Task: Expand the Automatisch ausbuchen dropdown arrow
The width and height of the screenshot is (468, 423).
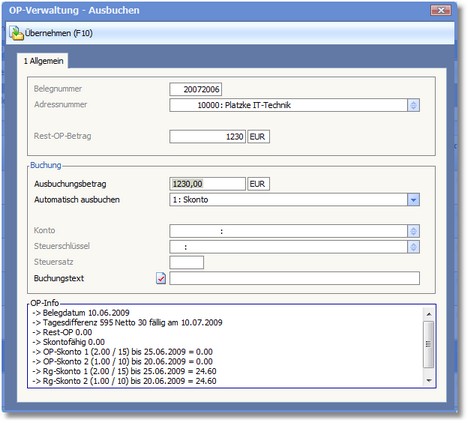Action: pos(413,200)
